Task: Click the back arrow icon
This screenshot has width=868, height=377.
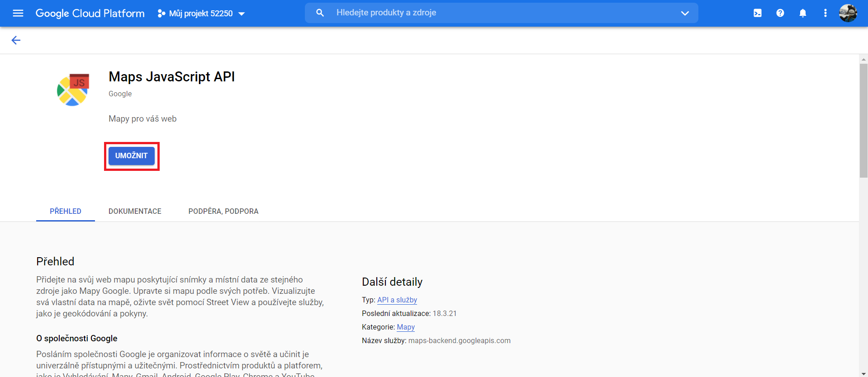Action: click(16, 40)
